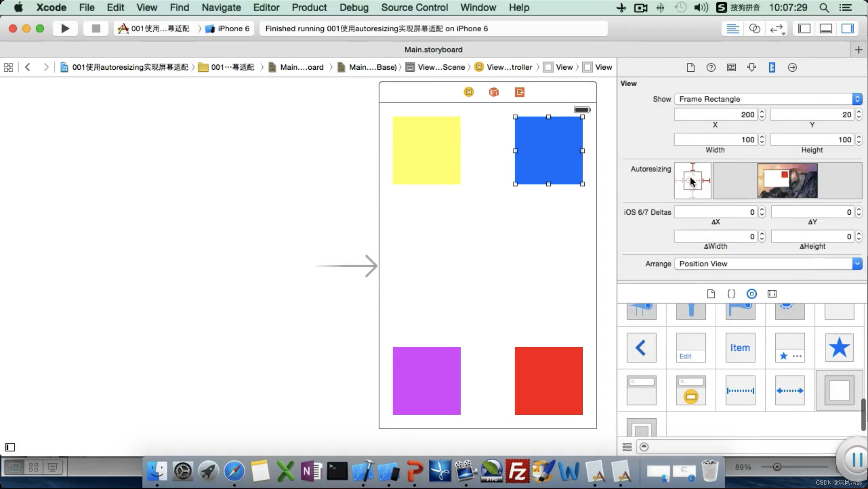868x489 pixels.
Task: Select the Stop button in toolbar
Action: click(x=95, y=28)
